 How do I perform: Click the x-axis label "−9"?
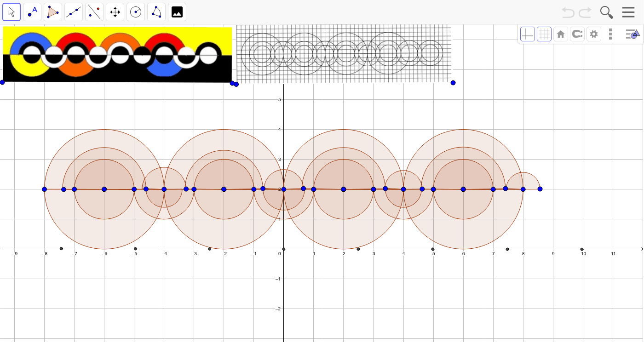(15, 254)
